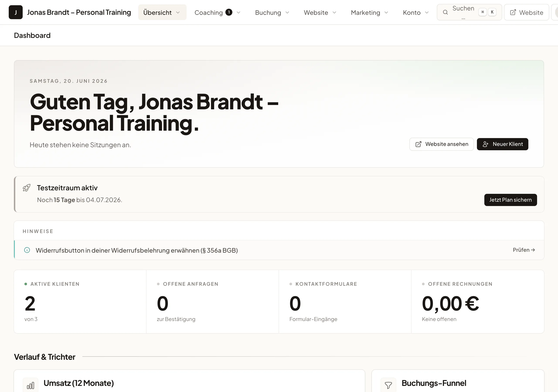Image resolution: width=558 pixels, height=392 pixels.
Task: Click the Widerrufsbutton notice row
Action: point(279,250)
